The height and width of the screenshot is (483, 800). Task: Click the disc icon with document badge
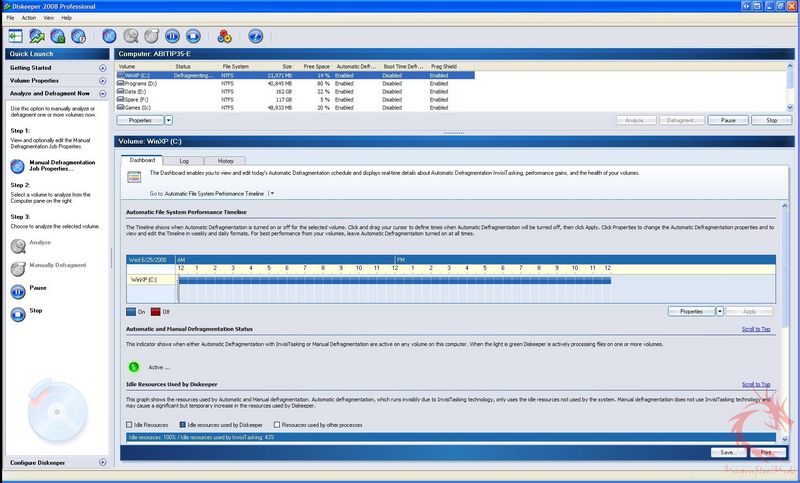[79, 36]
